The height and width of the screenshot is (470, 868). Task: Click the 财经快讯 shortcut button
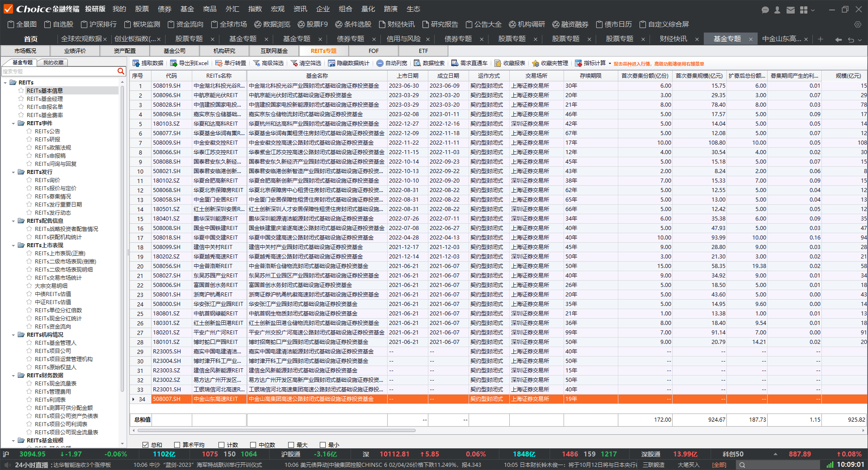397,24
